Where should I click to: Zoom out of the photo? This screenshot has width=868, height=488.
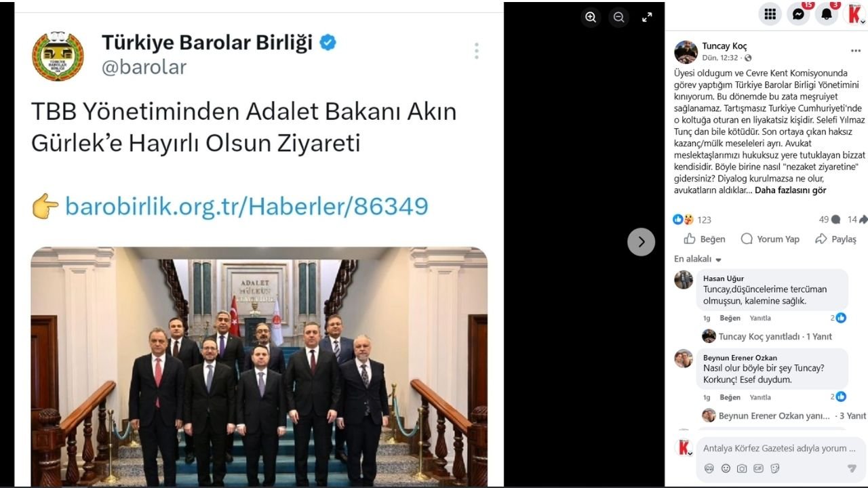coord(618,17)
